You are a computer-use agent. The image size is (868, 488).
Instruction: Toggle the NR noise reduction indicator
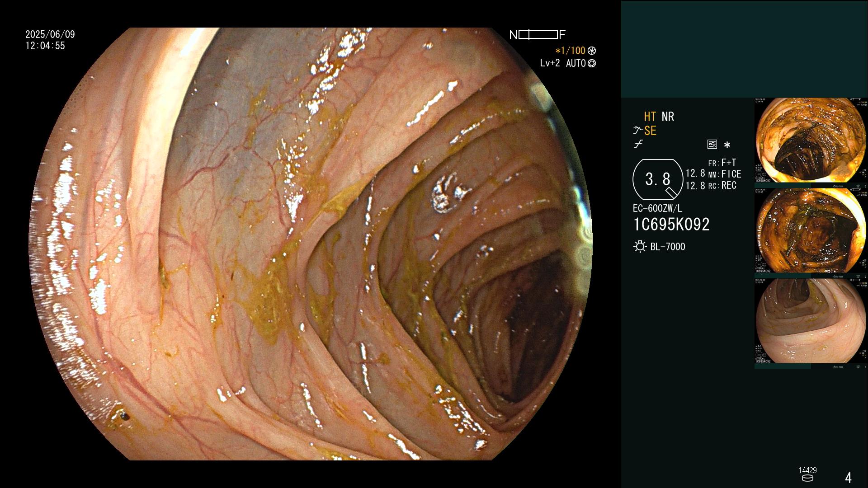668,117
